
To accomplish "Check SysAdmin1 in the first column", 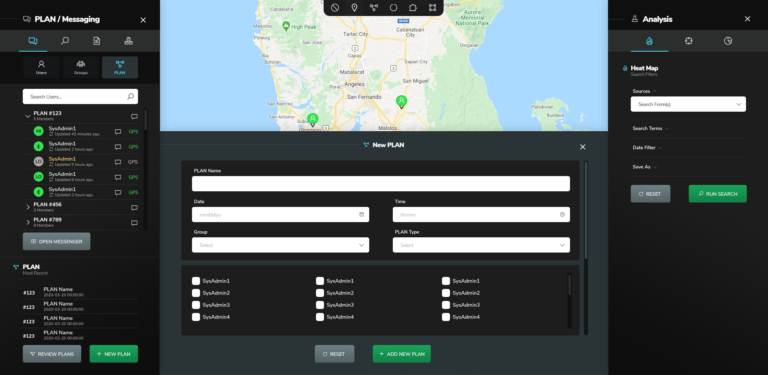I will [196, 281].
